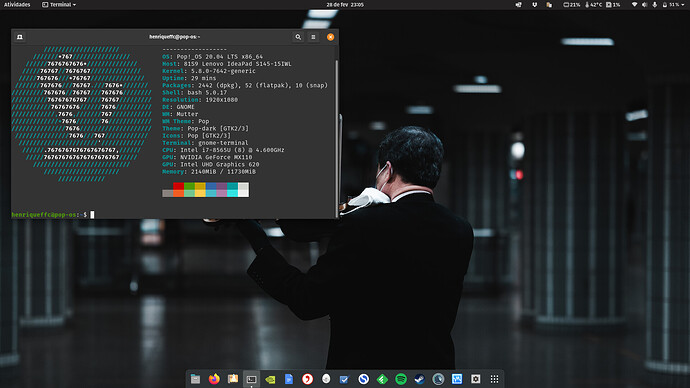Open Spotify from the dock
This screenshot has height=388, width=690.
[401, 379]
